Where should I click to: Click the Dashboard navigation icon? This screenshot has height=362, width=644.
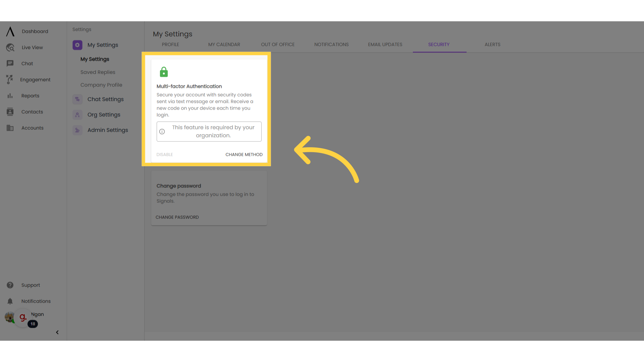[10, 31]
